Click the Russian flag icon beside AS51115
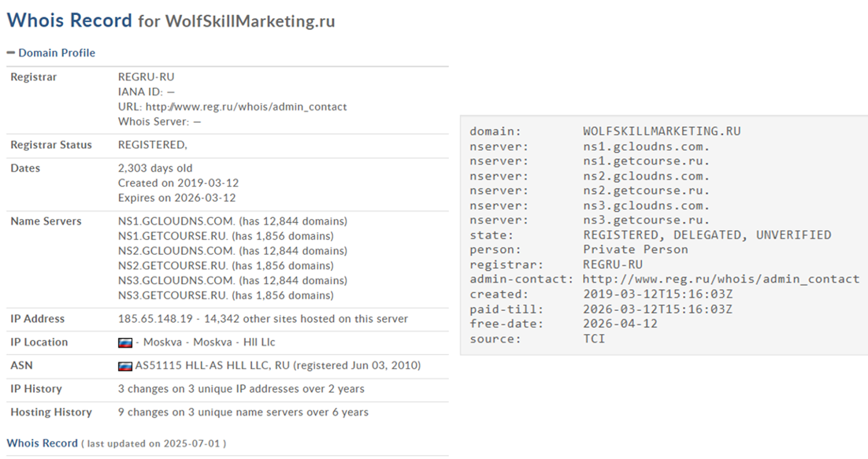The image size is (868, 459). tap(125, 366)
